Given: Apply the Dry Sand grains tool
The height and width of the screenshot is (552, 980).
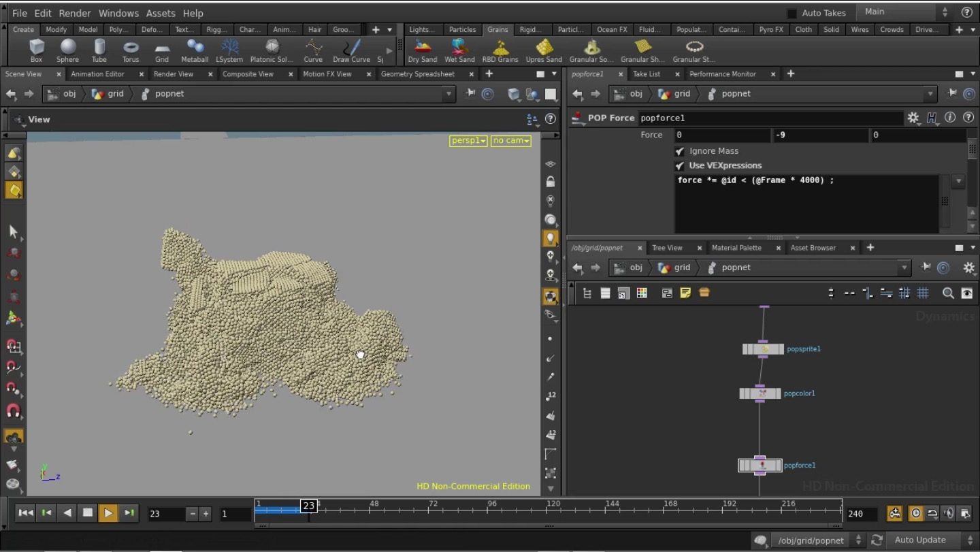Looking at the screenshot, I should [x=423, y=50].
